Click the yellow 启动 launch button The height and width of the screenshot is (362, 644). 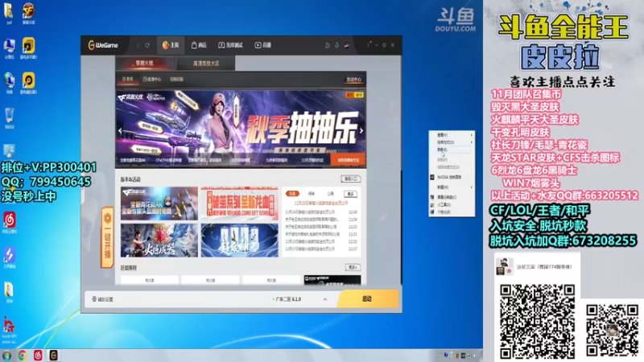tap(368, 298)
